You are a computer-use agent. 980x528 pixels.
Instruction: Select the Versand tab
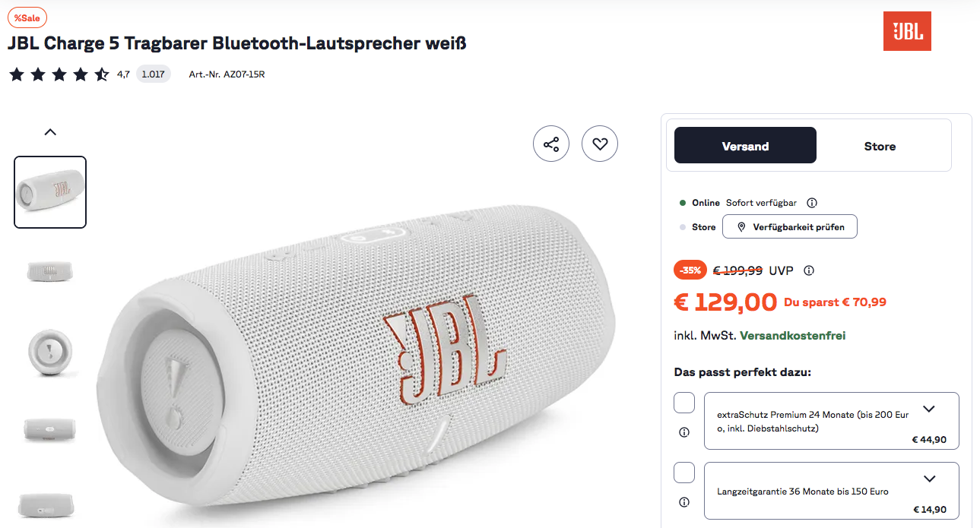pyautogui.click(x=745, y=145)
